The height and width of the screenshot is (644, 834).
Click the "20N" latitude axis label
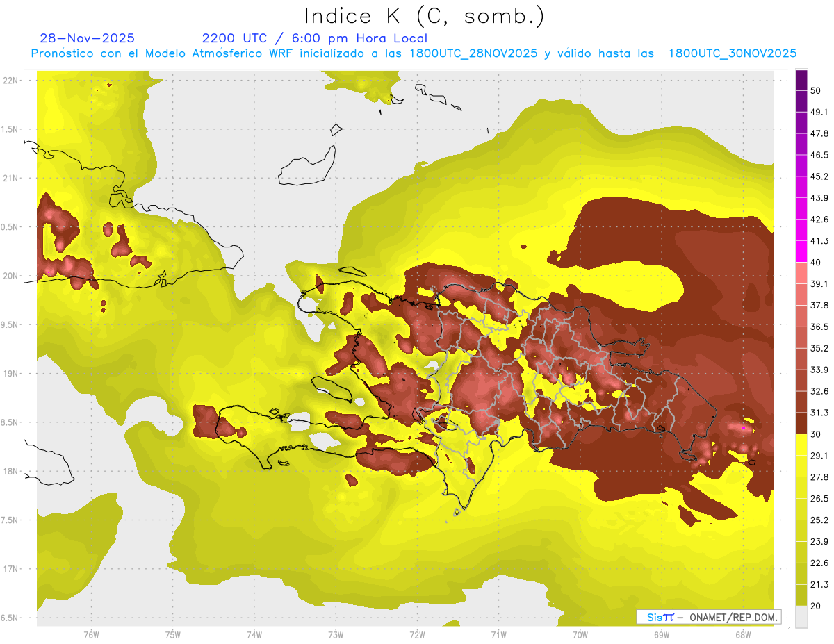click(x=11, y=276)
